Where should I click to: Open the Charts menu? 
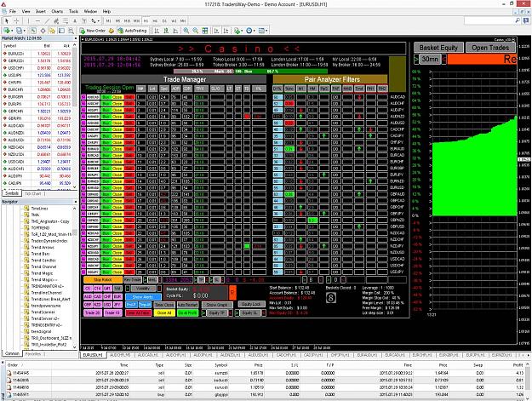(57, 11)
